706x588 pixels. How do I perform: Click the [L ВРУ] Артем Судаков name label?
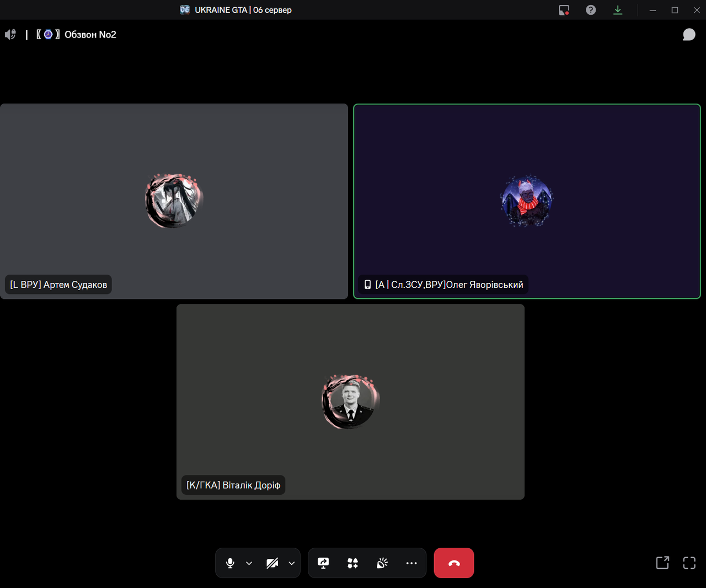58,285
